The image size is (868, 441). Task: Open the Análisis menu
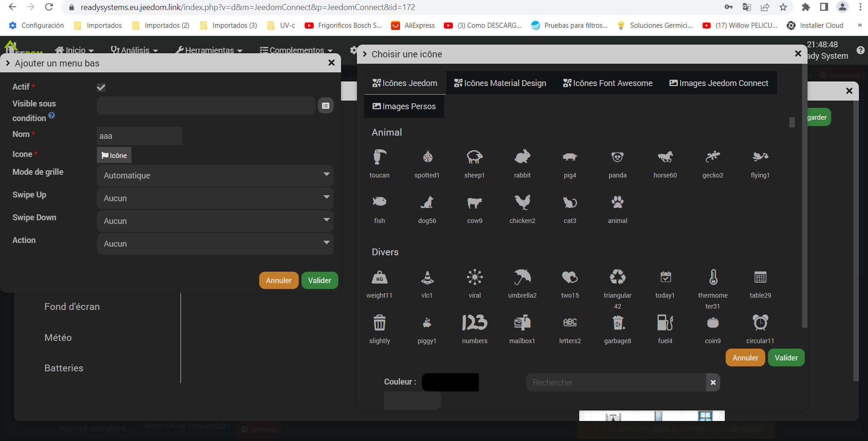pyautogui.click(x=135, y=50)
